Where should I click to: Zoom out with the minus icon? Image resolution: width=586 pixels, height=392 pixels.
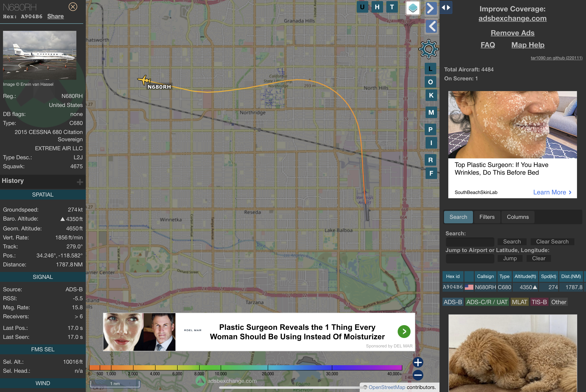point(418,375)
